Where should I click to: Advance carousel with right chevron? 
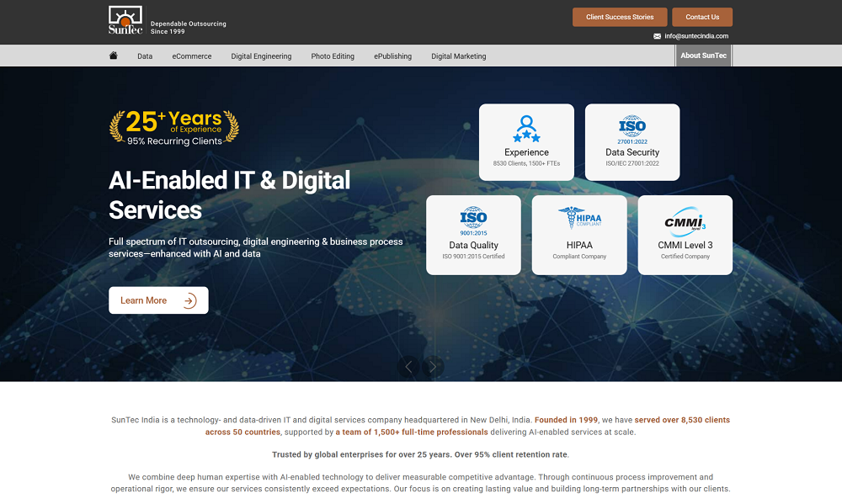(433, 367)
